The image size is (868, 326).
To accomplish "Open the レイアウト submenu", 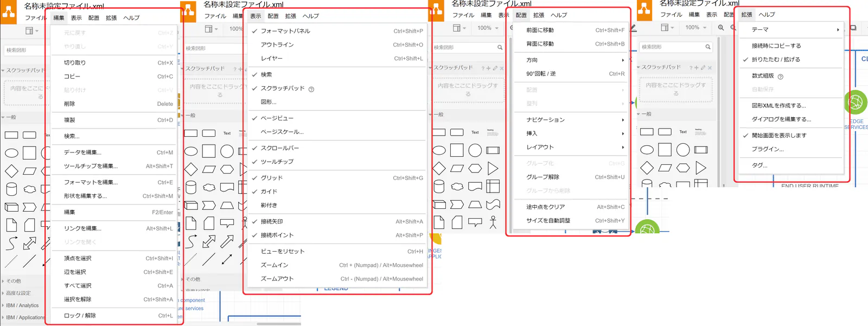I will (x=570, y=147).
